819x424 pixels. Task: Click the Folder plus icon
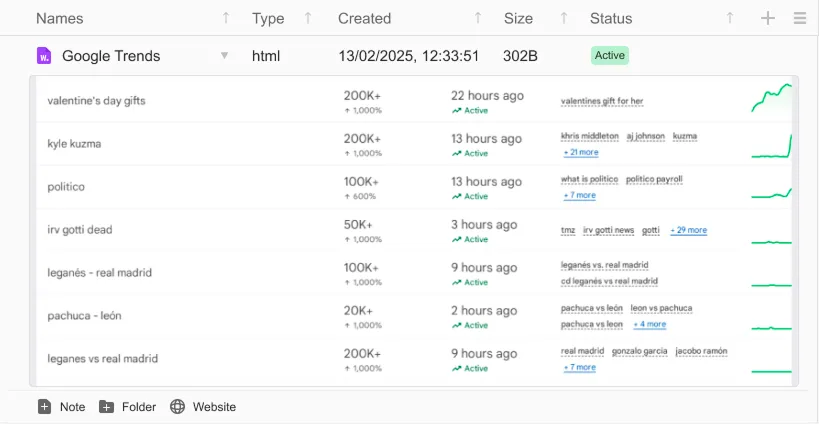tap(107, 407)
